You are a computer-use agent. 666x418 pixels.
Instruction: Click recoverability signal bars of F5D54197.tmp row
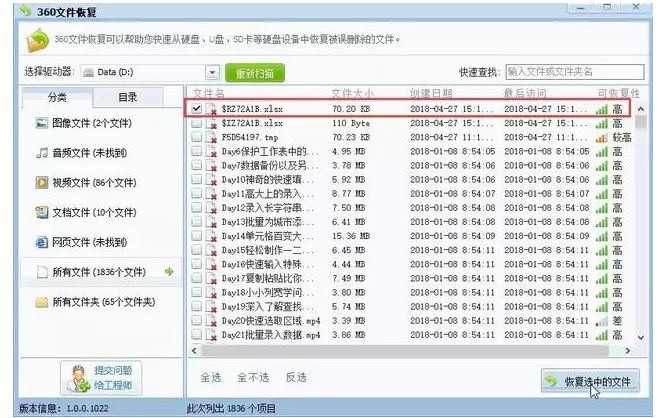[601, 138]
